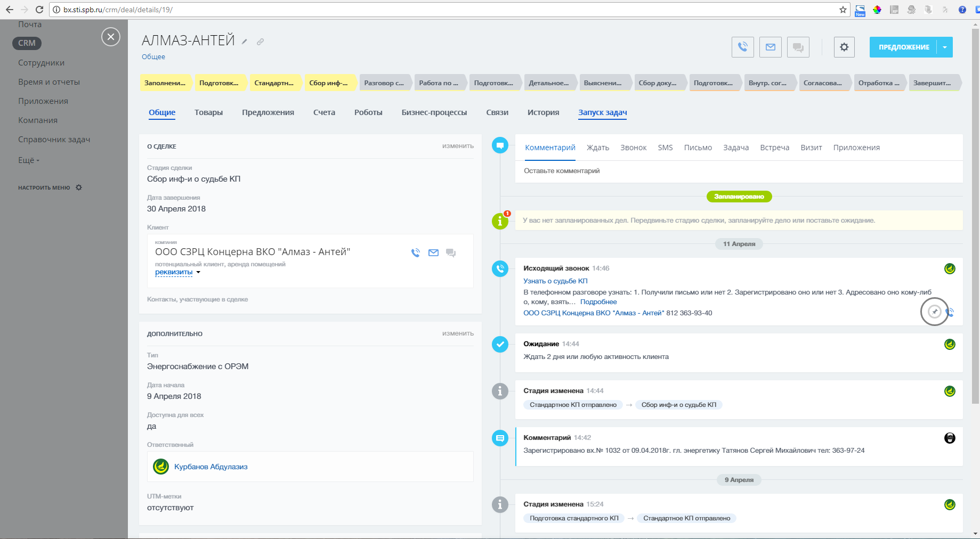This screenshot has width=980, height=539.
Task: Click the email envelope button in header
Action: (771, 47)
